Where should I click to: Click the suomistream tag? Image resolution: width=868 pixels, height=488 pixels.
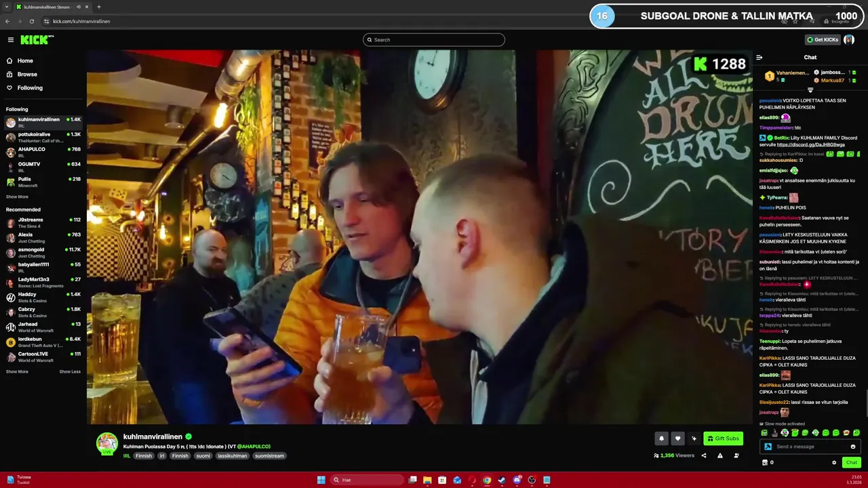point(269,456)
